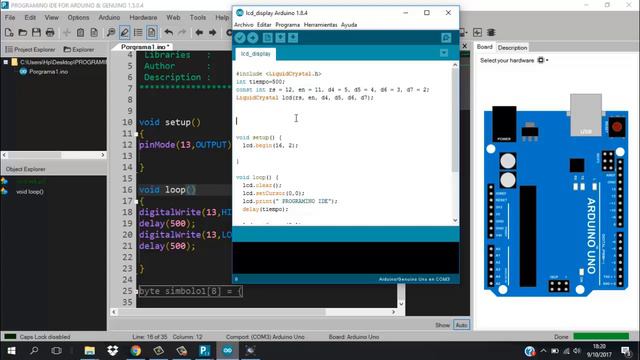Open the File menu in Programino
640x360 pixels.
(10, 18)
